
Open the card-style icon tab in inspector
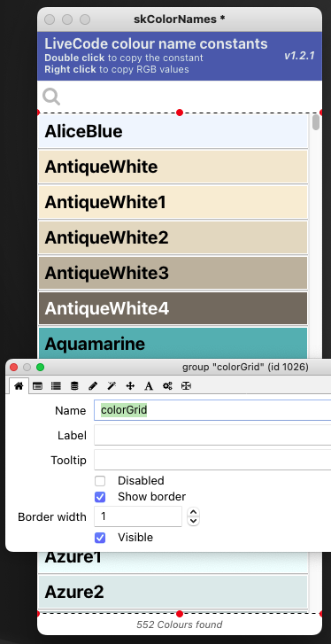pyautogui.click(x=37, y=386)
